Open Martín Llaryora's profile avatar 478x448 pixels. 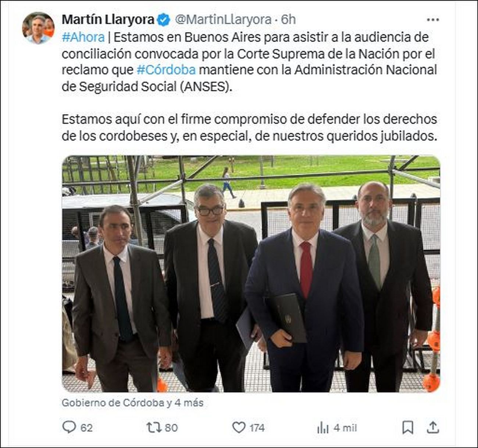38,28
